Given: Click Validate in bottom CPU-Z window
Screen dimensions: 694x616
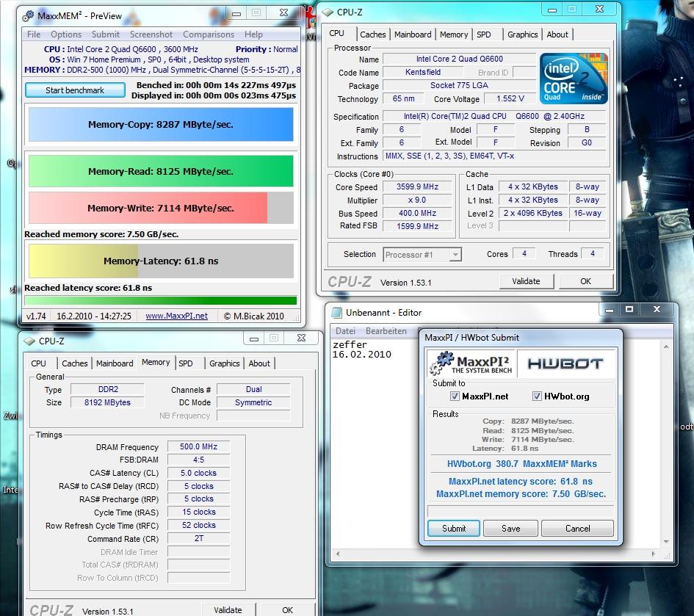Looking at the screenshot, I should [x=228, y=610].
